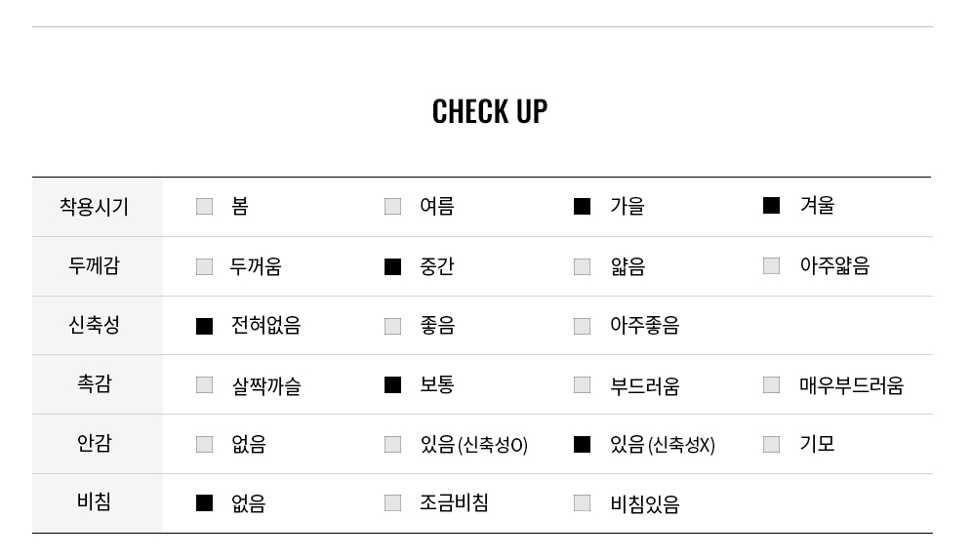The width and height of the screenshot is (972, 560).
Task: Check the 아주좋음 elasticity box
Action: click(x=582, y=327)
